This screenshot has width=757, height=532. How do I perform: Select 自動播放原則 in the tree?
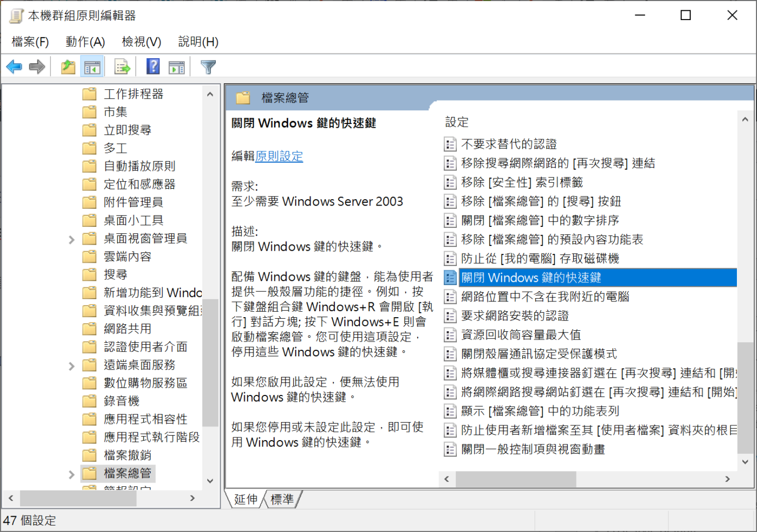(x=140, y=166)
